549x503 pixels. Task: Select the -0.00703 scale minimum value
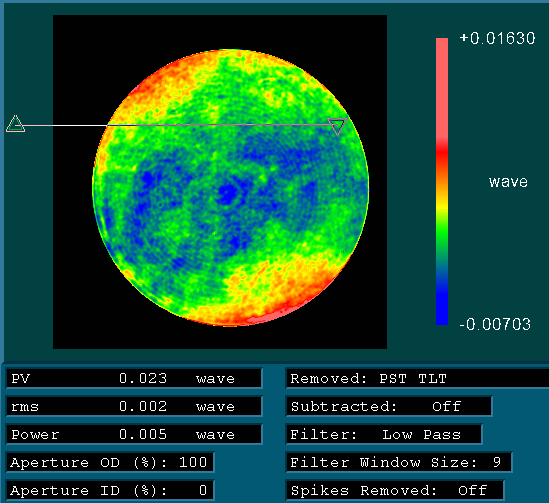click(495, 324)
